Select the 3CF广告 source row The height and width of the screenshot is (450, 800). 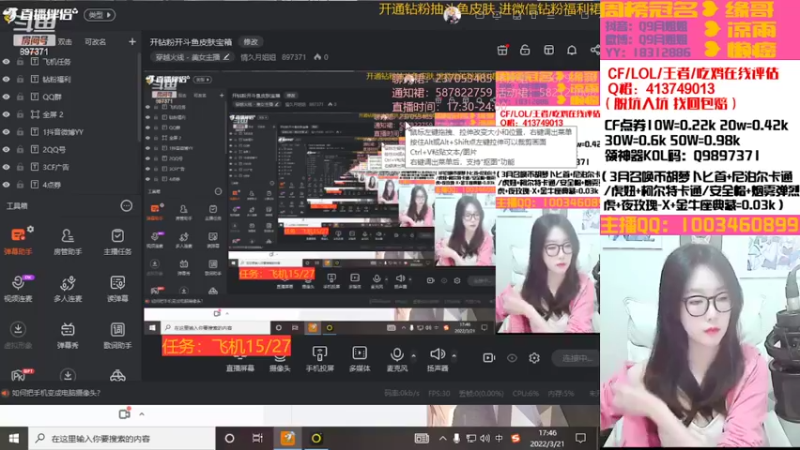tap(70, 167)
